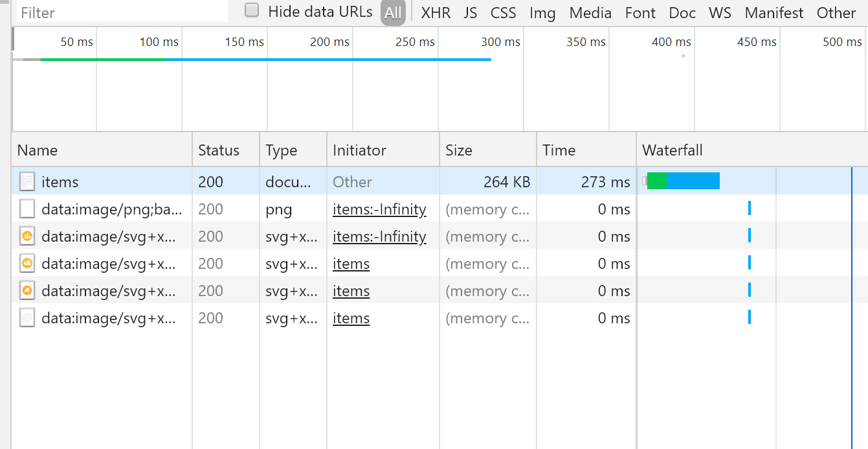Enable the Hide data URLs checkbox
Viewport: 868px width, 449px height.
pyautogui.click(x=252, y=10)
